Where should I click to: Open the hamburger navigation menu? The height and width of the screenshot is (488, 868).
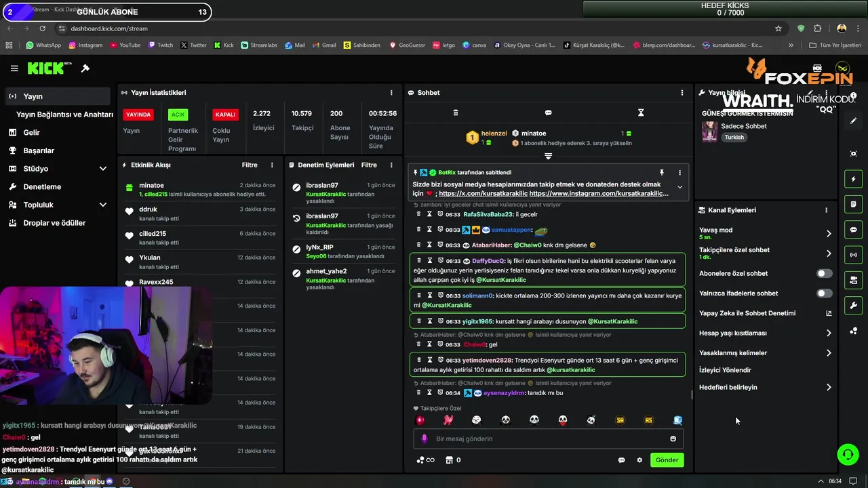(14, 68)
